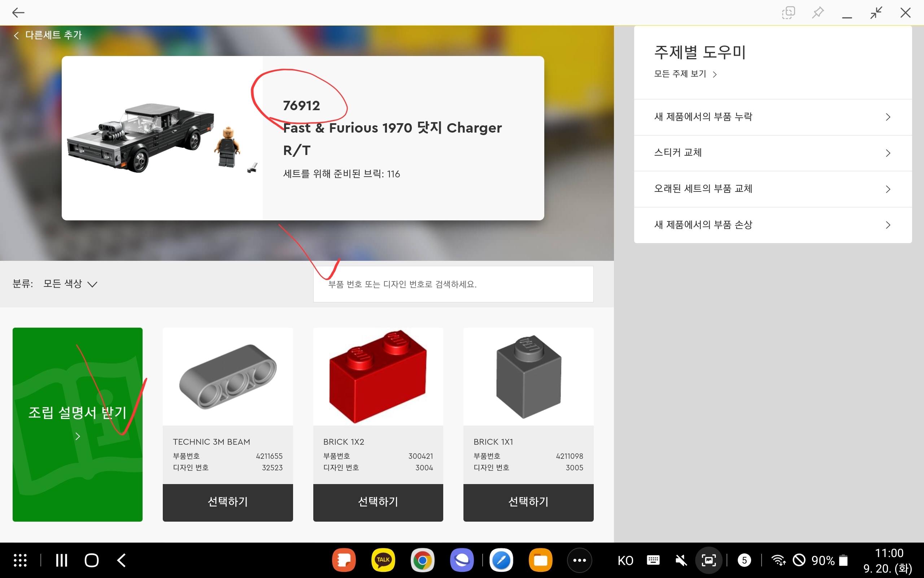View the TECHNIC 3M BEAM image

[227, 376]
